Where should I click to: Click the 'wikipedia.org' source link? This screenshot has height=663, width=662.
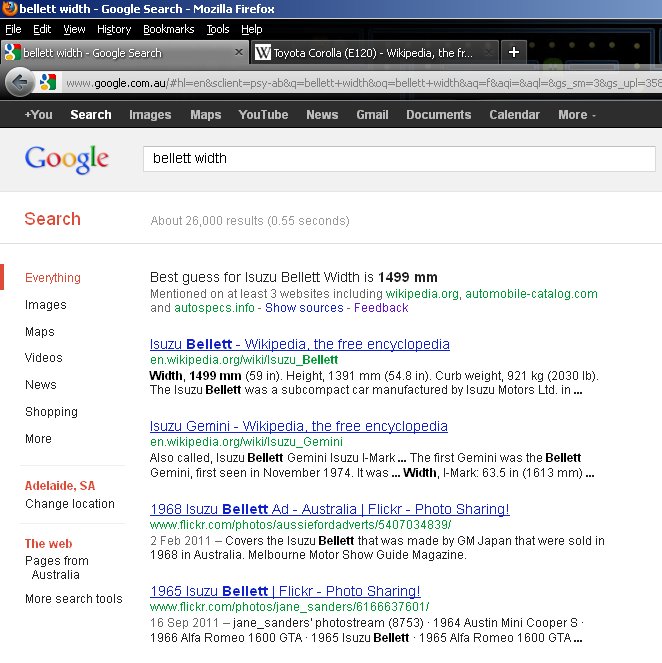pos(422,294)
